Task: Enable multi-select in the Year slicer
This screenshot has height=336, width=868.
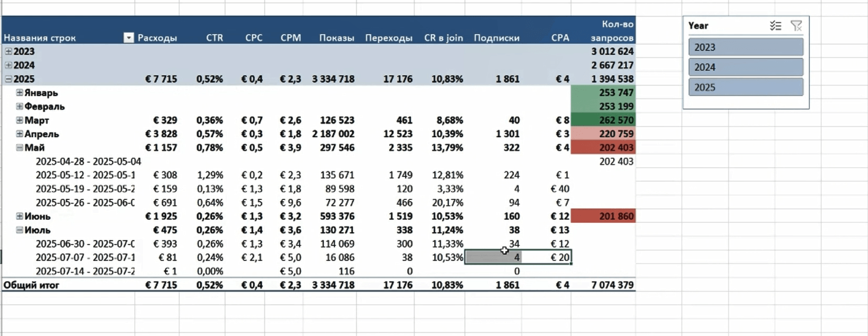Action: pos(775,26)
